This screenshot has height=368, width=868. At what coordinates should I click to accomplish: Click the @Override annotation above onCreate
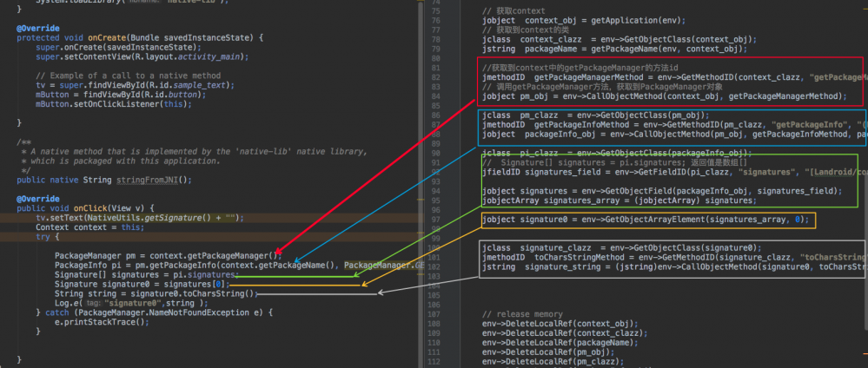coord(38,29)
